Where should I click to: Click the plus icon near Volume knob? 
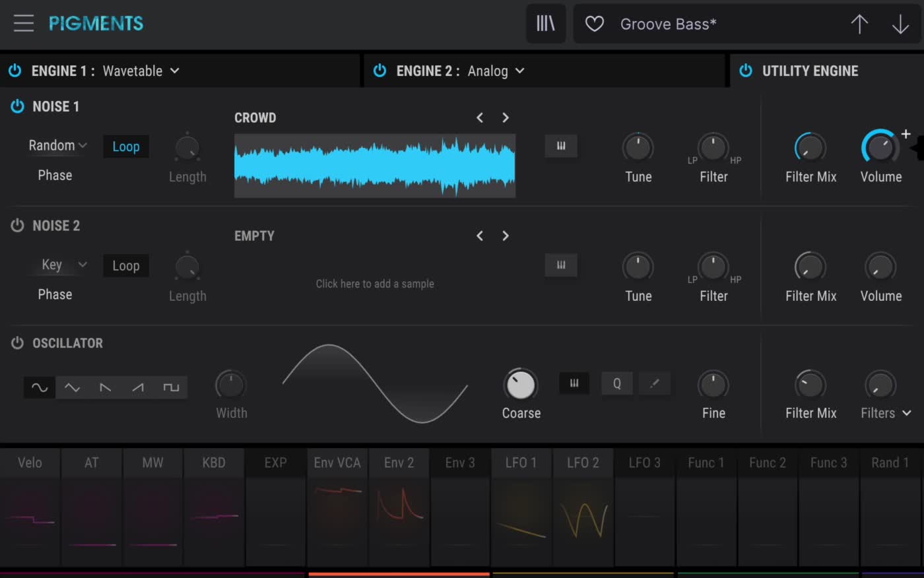906,134
